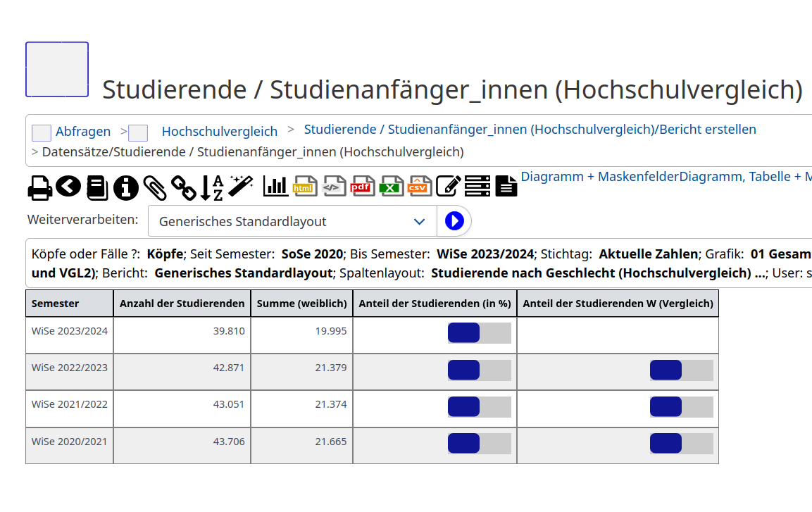Click the printer icon in toolbar
The width and height of the screenshot is (812, 512).
40,187
